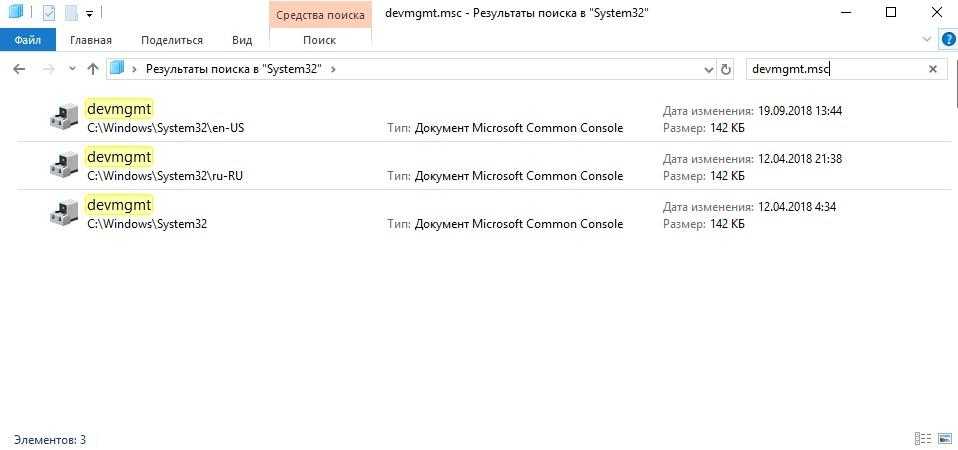Select devmgmt file in en-US folder

tap(119, 109)
